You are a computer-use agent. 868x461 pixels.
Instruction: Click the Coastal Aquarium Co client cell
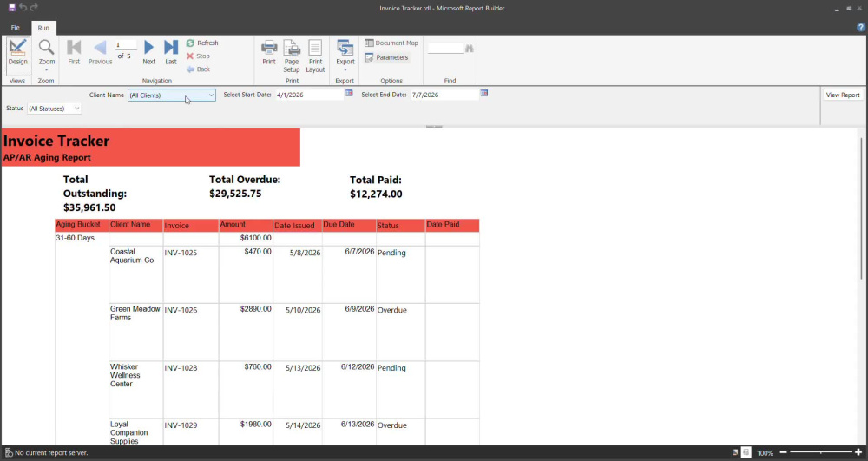[x=135, y=274]
